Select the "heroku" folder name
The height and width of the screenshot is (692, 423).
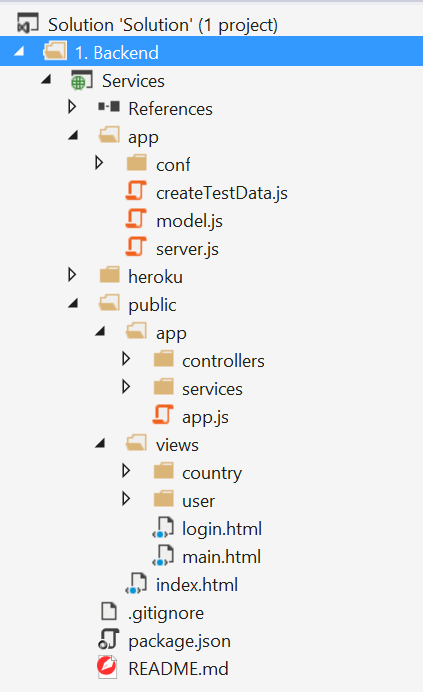click(155, 277)
